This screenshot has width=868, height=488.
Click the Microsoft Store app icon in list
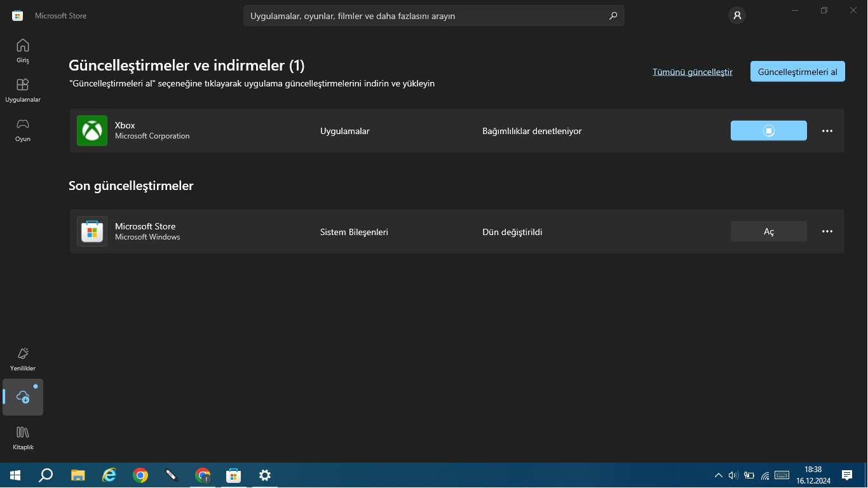pos(92,232)
